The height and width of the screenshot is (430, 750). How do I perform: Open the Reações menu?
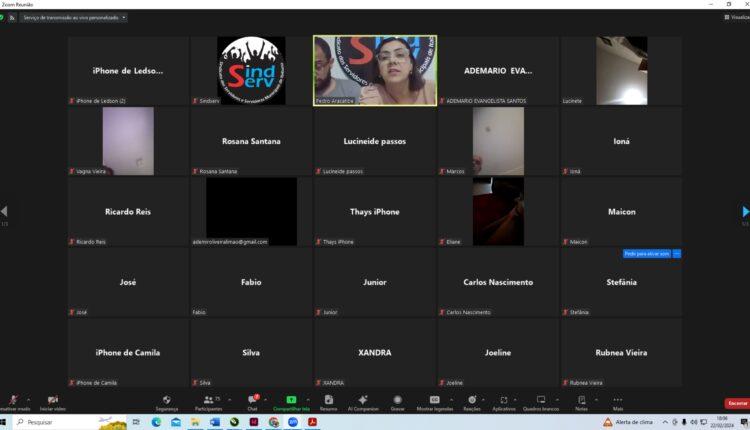click(471, 402)
